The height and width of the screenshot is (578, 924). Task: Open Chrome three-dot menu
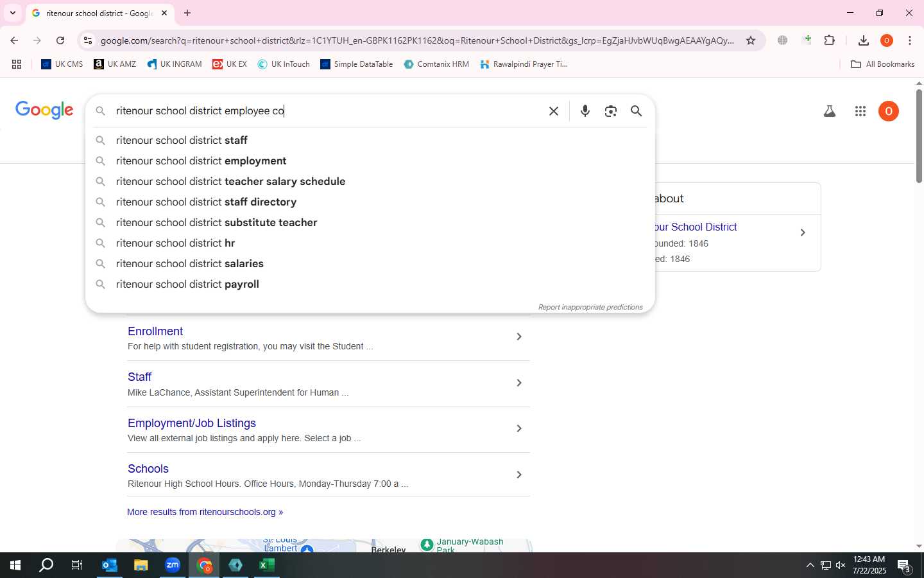pyautogui.click(x=910, y=40)
